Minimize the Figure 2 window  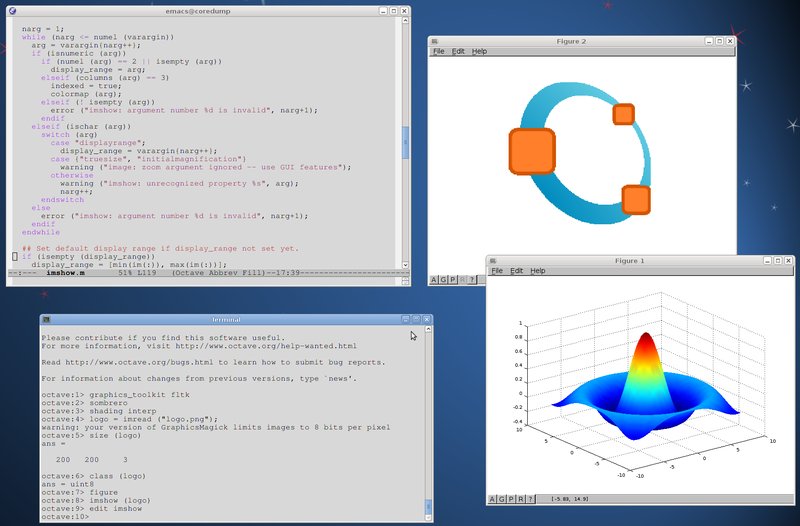point(709,41)
